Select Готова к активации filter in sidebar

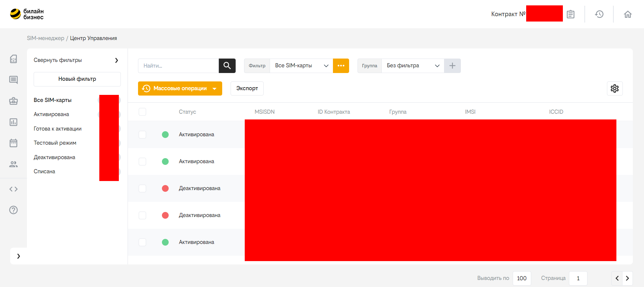tap(58, 129)
